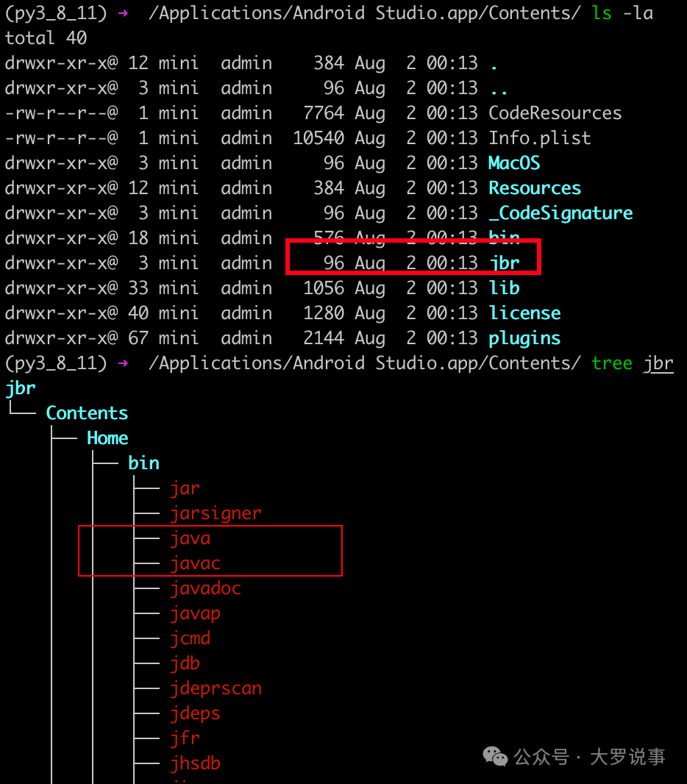Click the 'jfr' entry in the tree
Image resolution: width=687 pixels, height=784 pixels.
tap(185, 738)
